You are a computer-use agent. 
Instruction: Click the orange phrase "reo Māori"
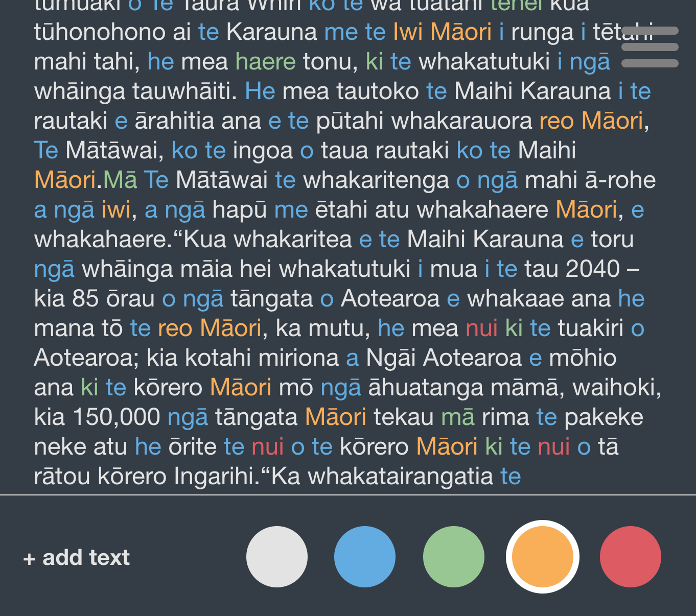(x=592, y=121)
